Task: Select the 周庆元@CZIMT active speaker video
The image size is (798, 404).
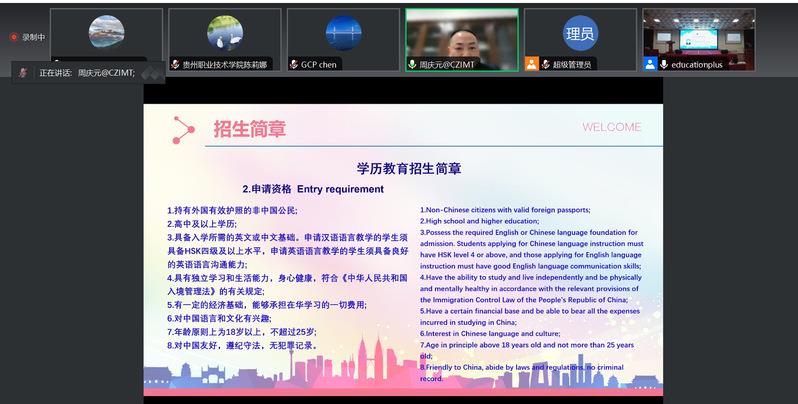Action: click(461, 35)
